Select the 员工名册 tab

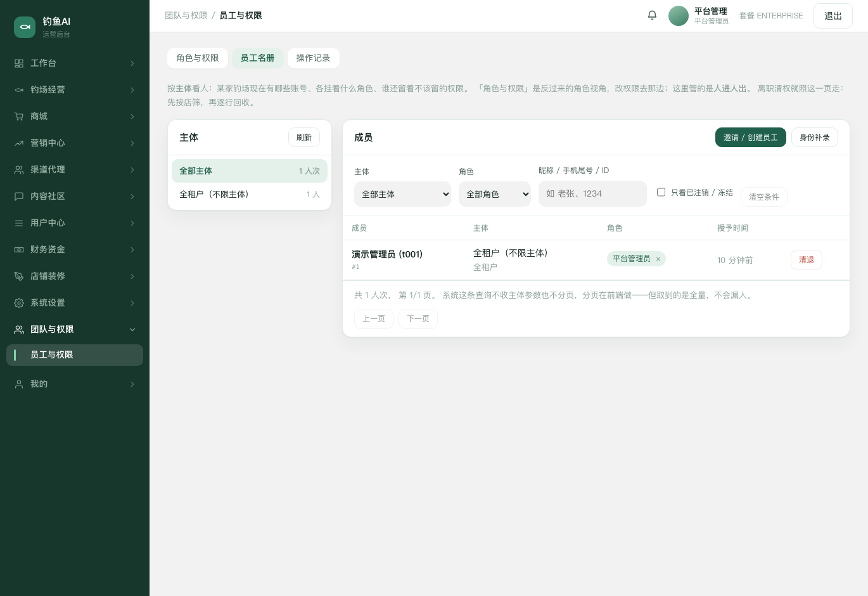coord(257,58)
